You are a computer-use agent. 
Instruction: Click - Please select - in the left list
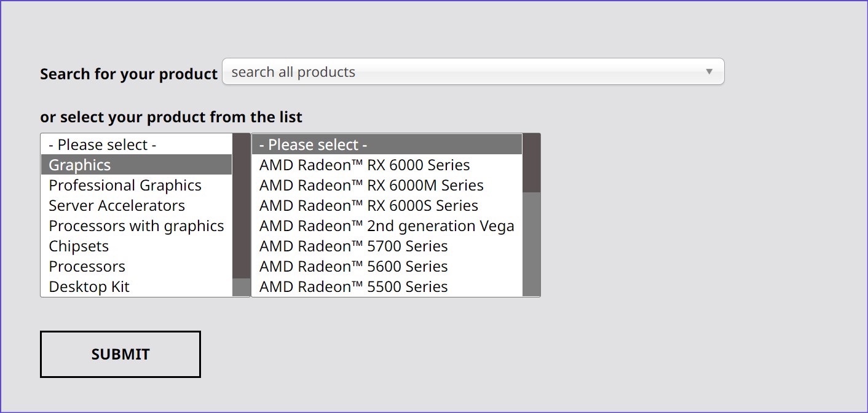pos(103,144)
